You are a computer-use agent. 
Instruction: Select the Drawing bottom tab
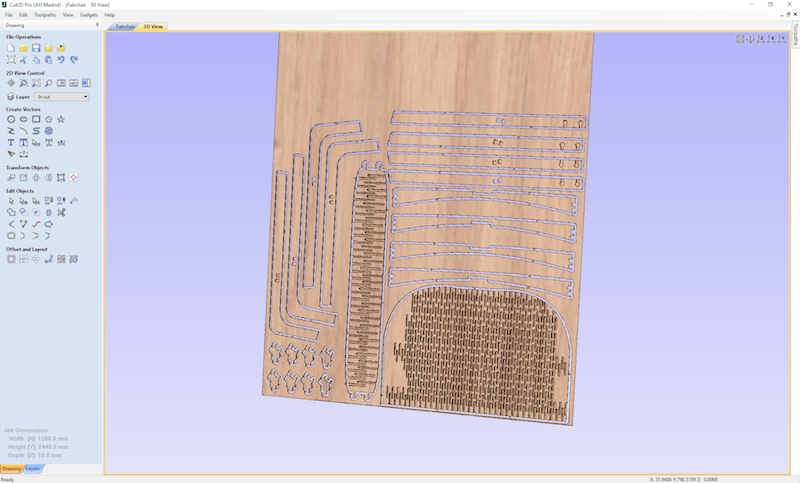coord(11,469)
